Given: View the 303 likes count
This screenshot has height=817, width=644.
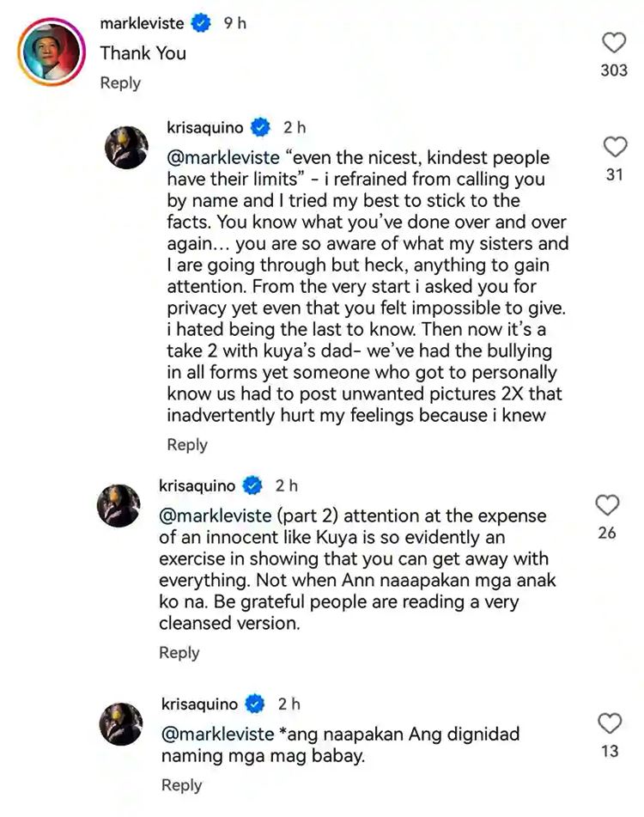Looking at the screenshot, I should click(614, 70).
